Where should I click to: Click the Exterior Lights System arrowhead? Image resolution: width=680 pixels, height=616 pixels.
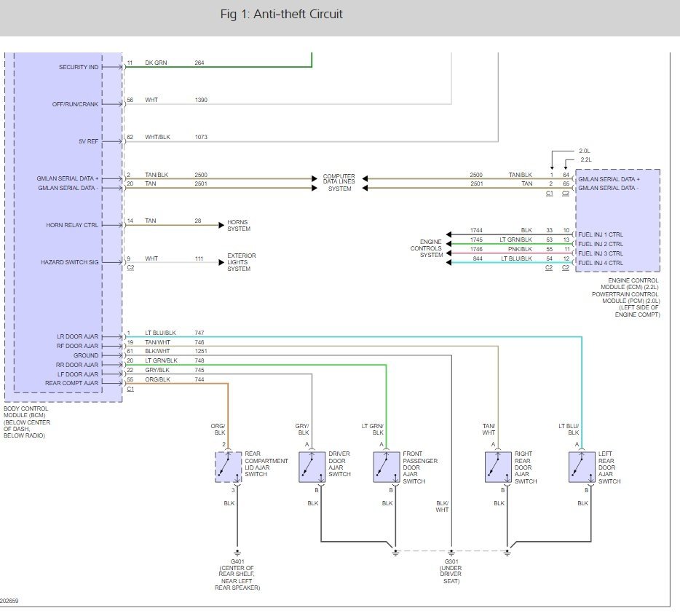(x=221, y=262)
